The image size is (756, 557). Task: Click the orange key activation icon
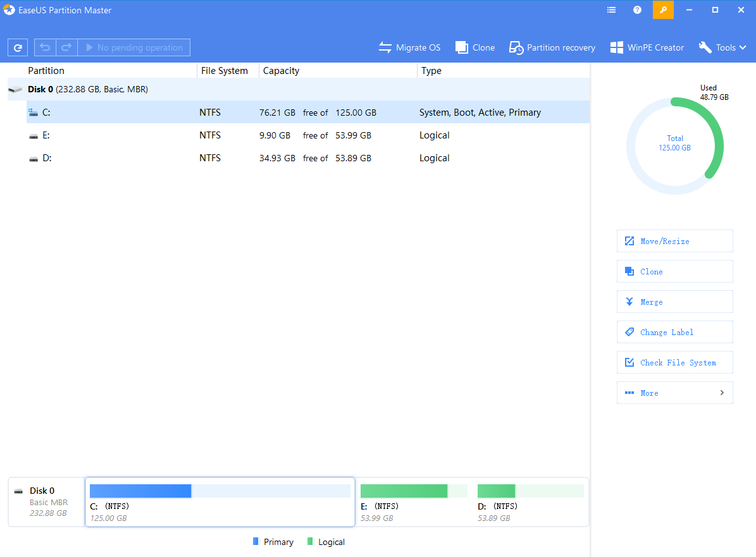tap(663, 10)
